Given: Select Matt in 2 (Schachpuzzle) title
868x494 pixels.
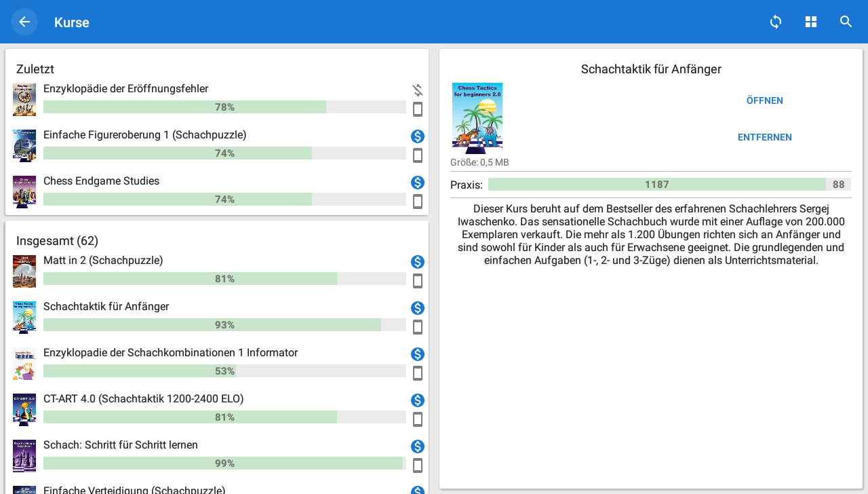Looking at the screenshot, I should tap(103, 261).
